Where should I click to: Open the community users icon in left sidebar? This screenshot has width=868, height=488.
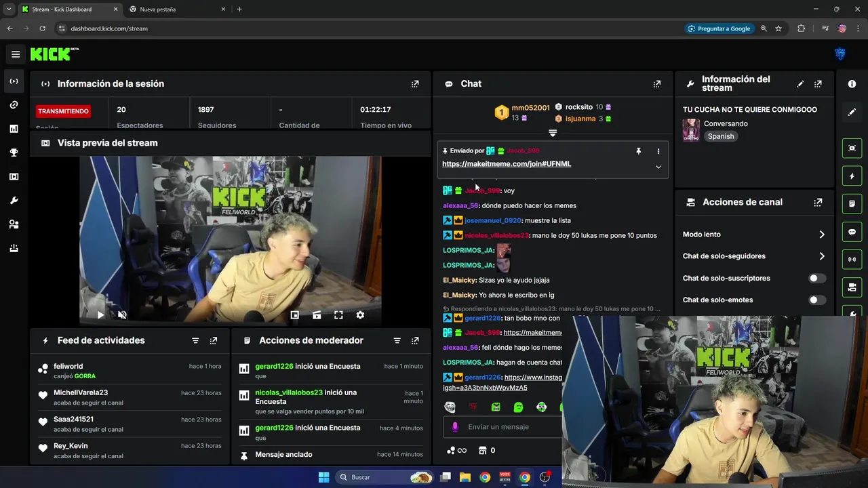pos(14,224)
